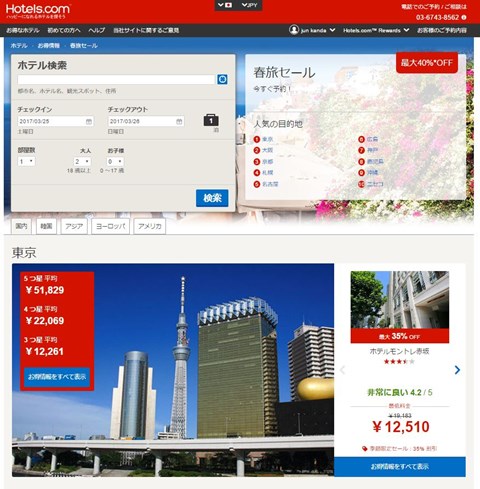The image size is (480, 489).
Task: Go to previous hotel with left arrow
Action: [342, 370]
